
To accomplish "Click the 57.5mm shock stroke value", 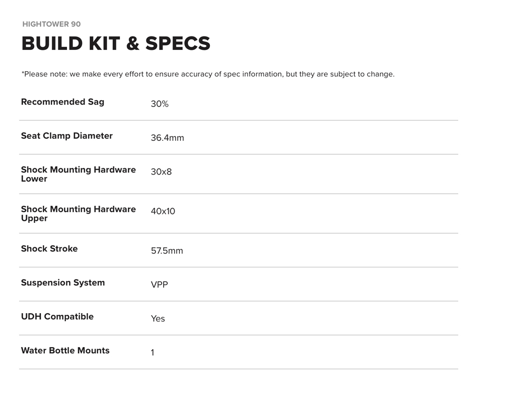I will pyautogui.click(x=167, y=251).
